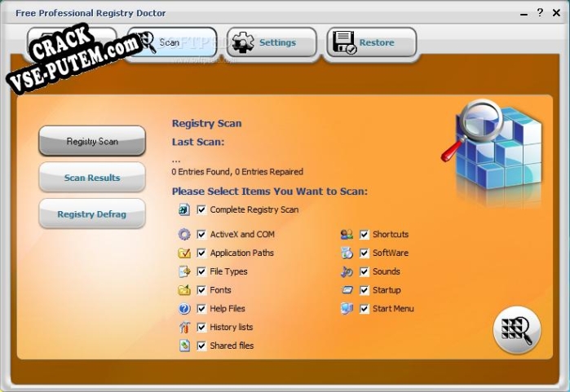Click the SoftWare disc icon

point(347,253)
